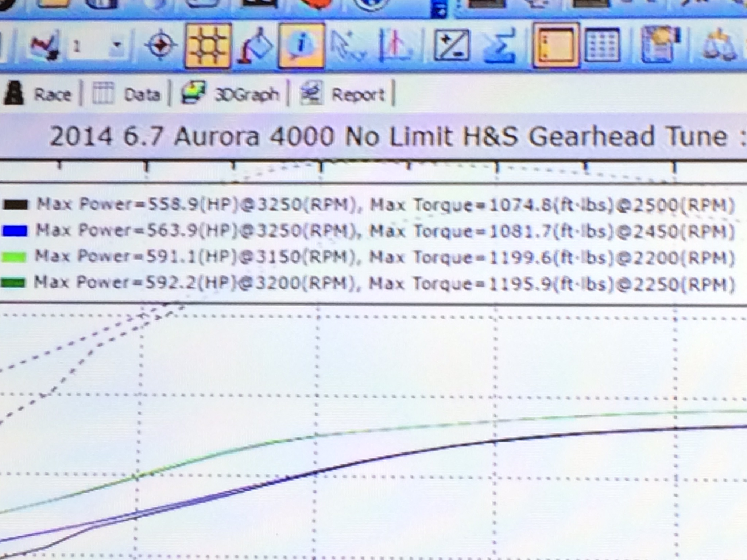Toggle the info balloon button
Image resolution: width=747 pixels, height=560 pixels.
[x=301, y=46]
